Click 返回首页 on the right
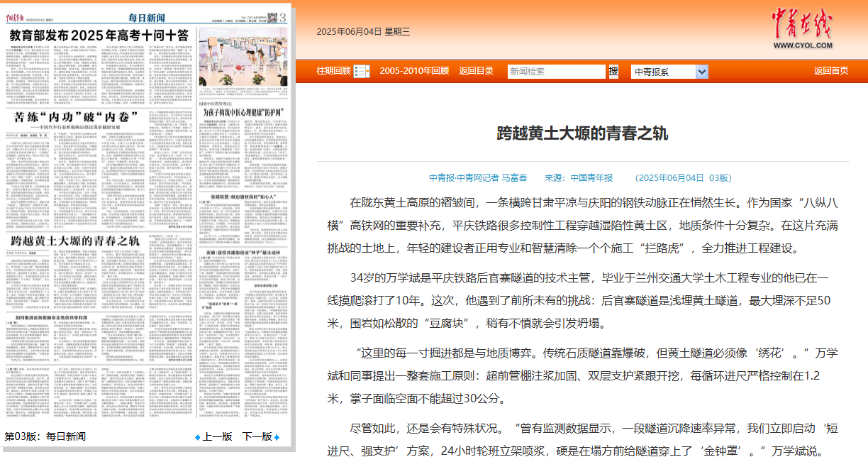This screenshot has height=457, width=868. (832, 71)
